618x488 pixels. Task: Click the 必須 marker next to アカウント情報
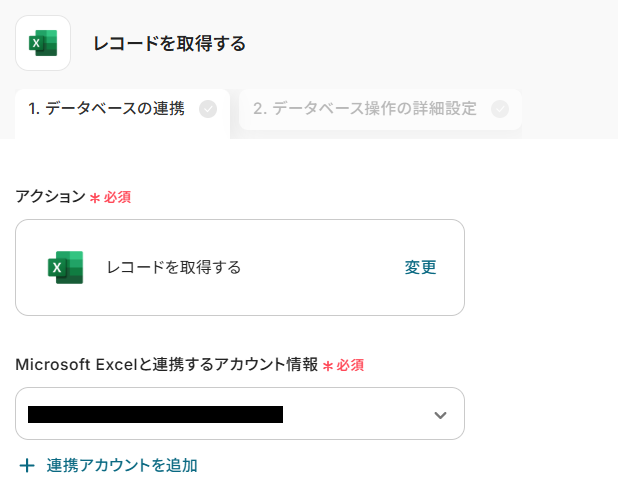click(x=351, y=366)
